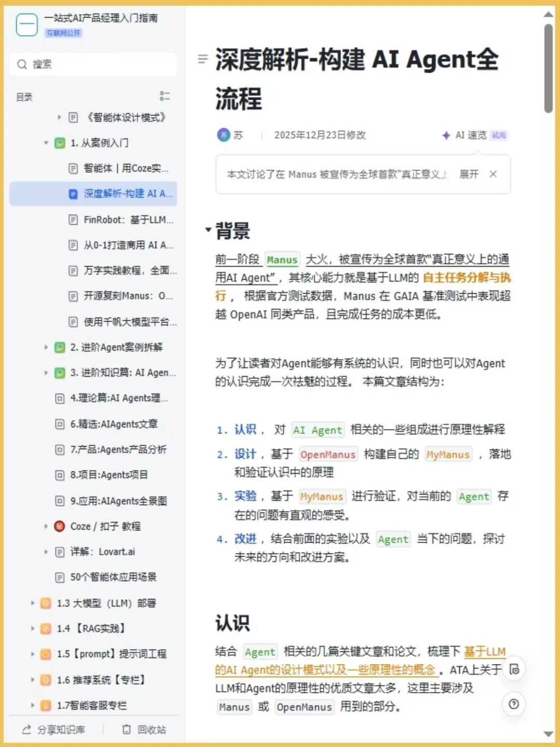Expand the Coze / 扣子 教程 group
This screenshot has height=747, width=560.
46,526
